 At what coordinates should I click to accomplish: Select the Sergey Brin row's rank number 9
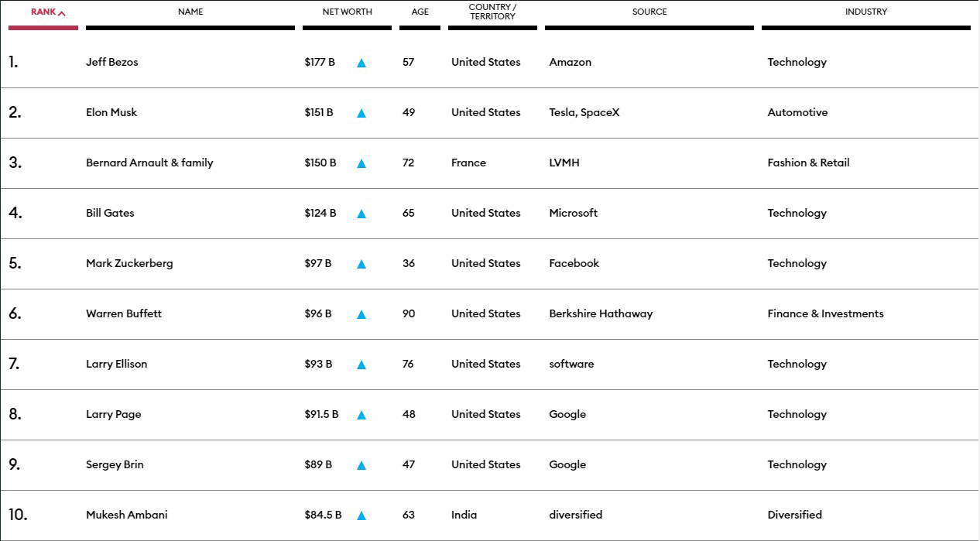tap(15, 464)
